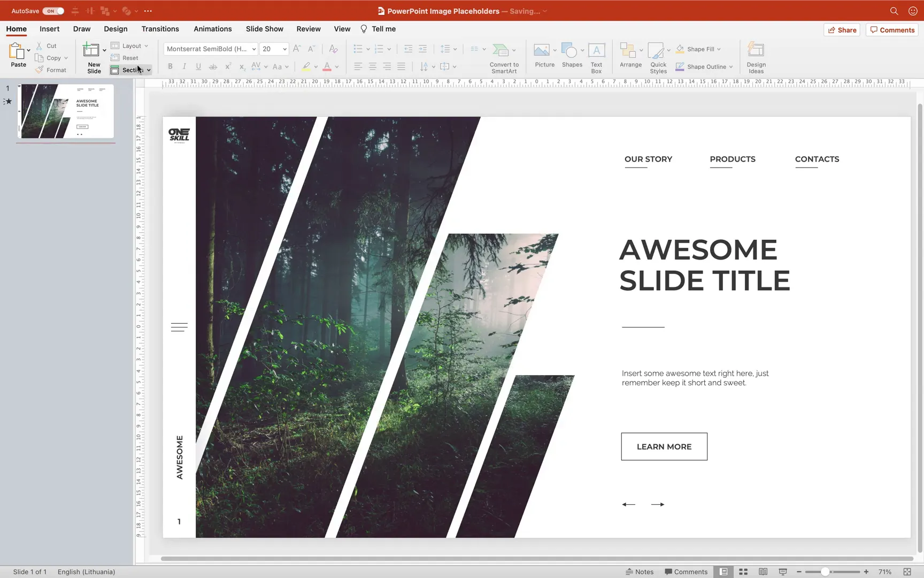Click the Comments button at top right
924x578 pixels.
(x=892, y=30)
